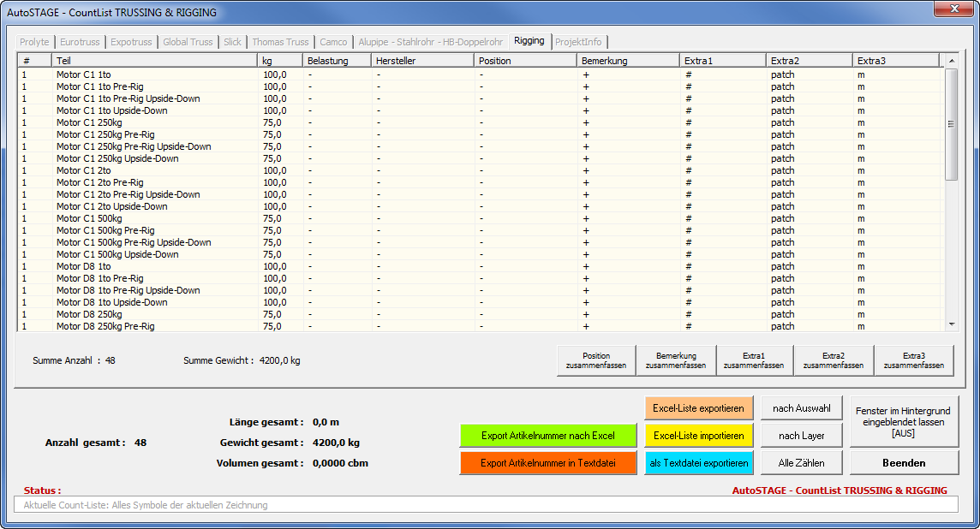The image size is (980, 529).
Task: Click the nach Auswahl button
Action: point(801,408)
